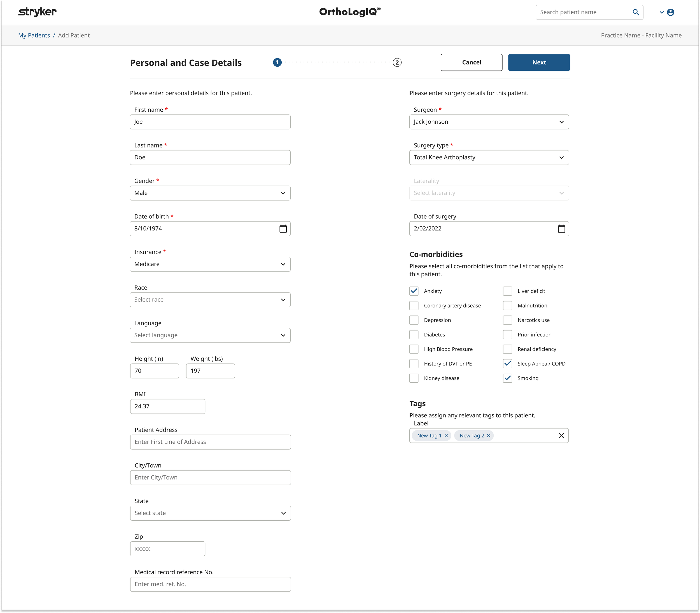Open the Surgery type dropdown
Screen dimensions: 700x613
[489, 157]
